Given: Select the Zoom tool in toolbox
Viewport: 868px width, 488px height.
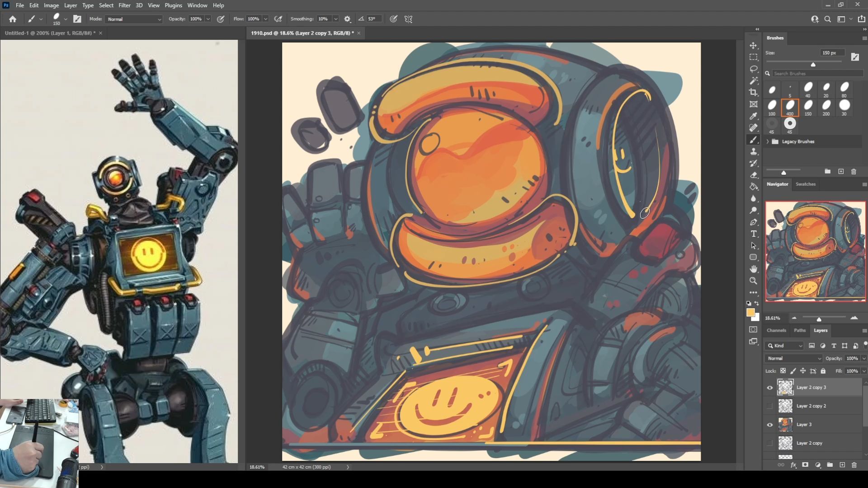Looking at the screenshot, I should pos(753,281).
